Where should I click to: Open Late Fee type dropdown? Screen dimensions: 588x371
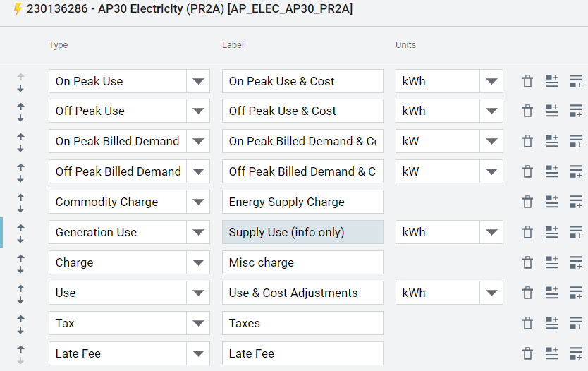[x=198, y=353]
